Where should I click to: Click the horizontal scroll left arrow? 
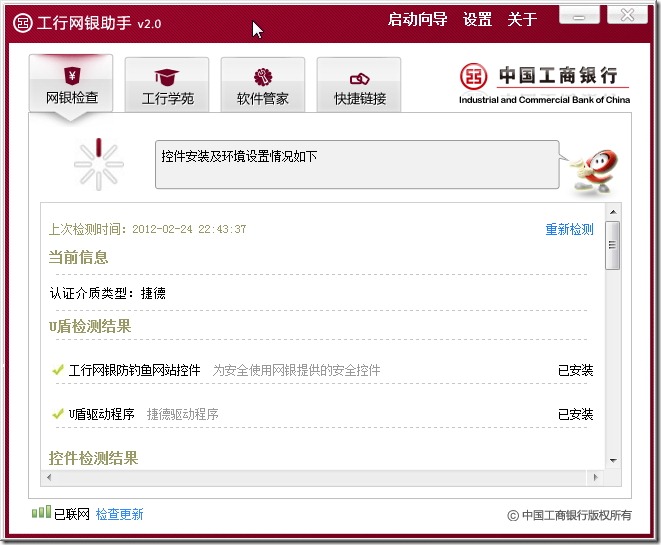click(x=49, y=478)
